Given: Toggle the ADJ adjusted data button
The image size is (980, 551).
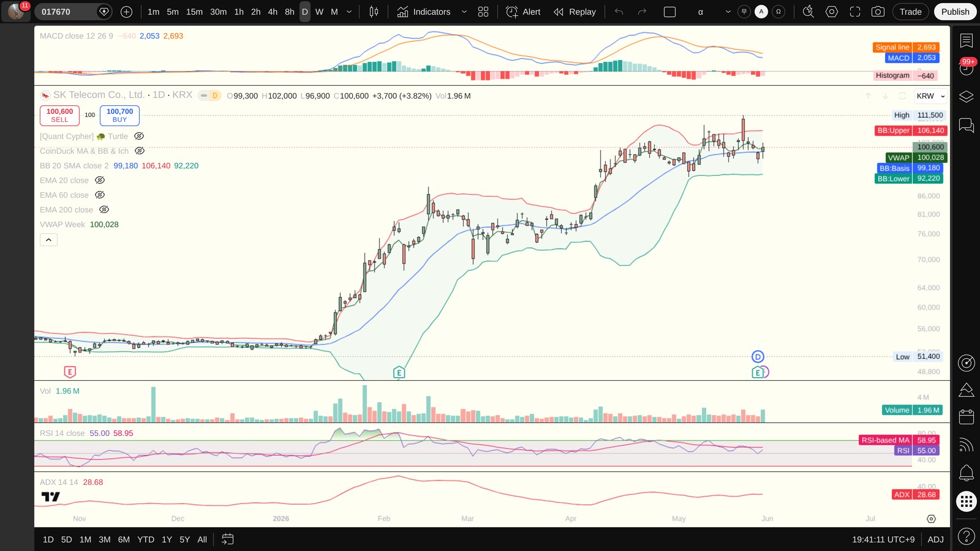Looking at the screenshot, I should [x=935, y=539].
